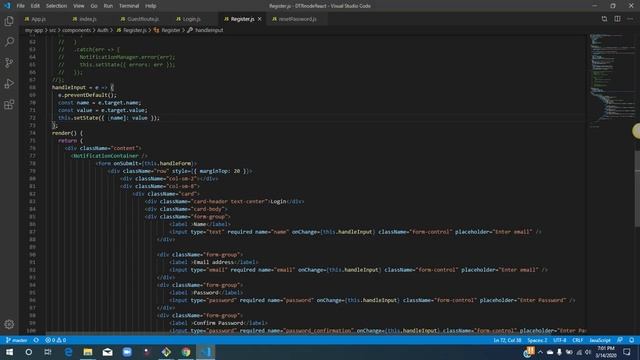640x360 pixels.
Task: Click the volume icon in the system tray
Action: click(588, 352)
